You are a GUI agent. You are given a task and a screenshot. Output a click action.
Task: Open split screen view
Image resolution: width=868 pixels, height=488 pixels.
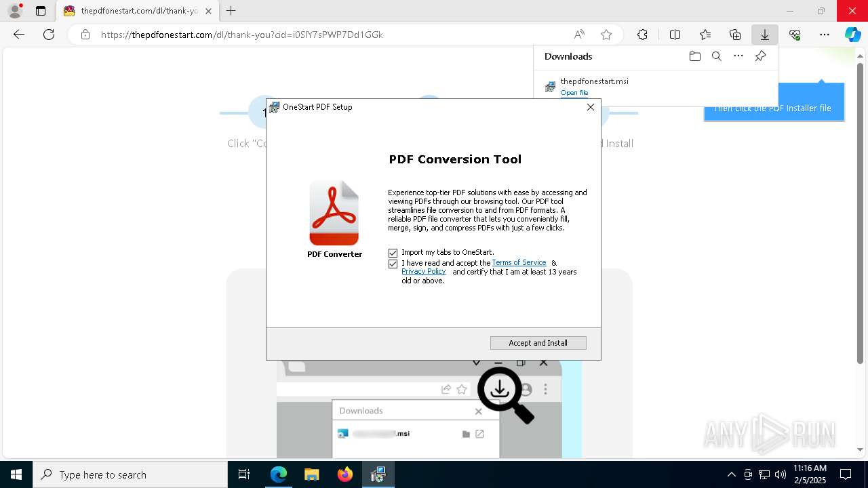(675, 35)
